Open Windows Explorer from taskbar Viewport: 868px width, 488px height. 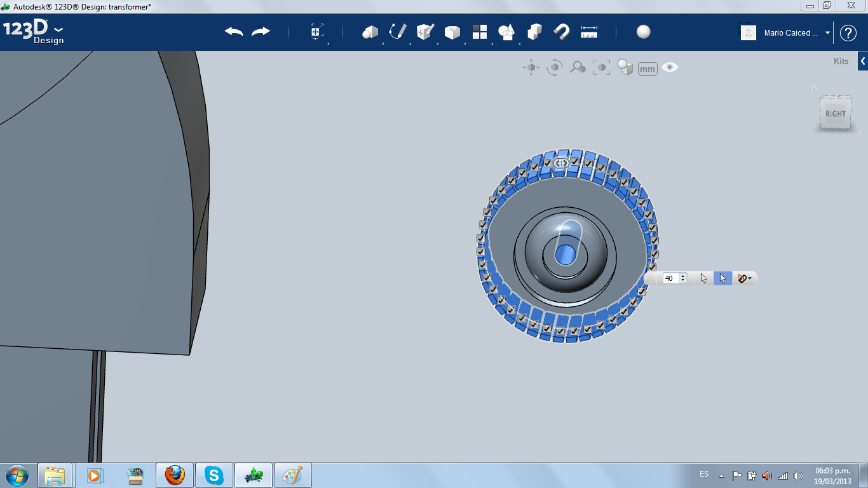[55, 475]
